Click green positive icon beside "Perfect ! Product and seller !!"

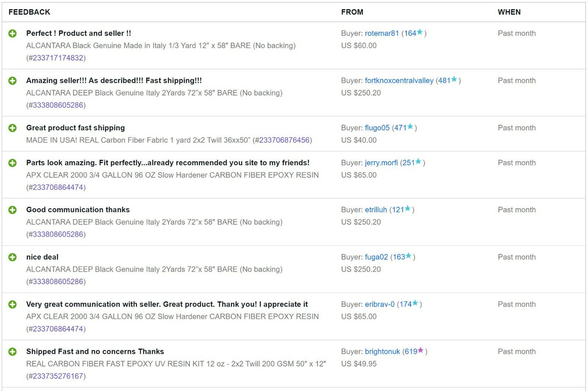[x=12, y=33]
